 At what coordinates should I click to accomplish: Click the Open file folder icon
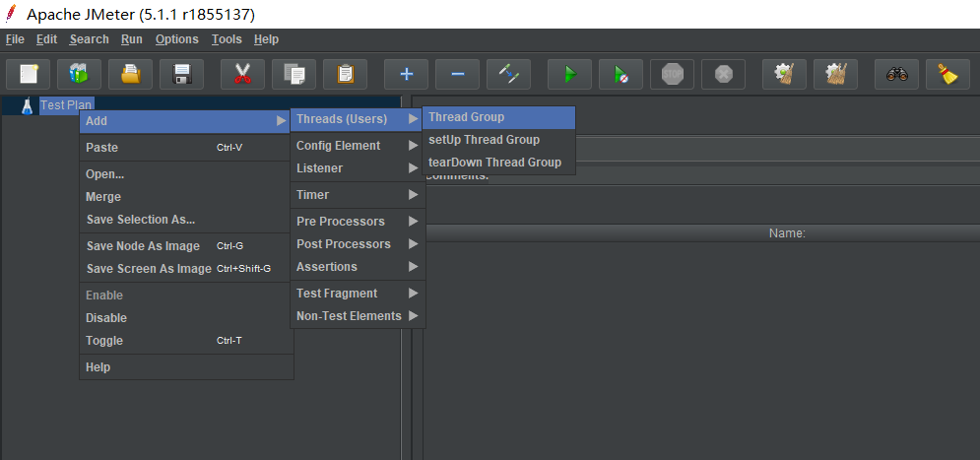131,75
